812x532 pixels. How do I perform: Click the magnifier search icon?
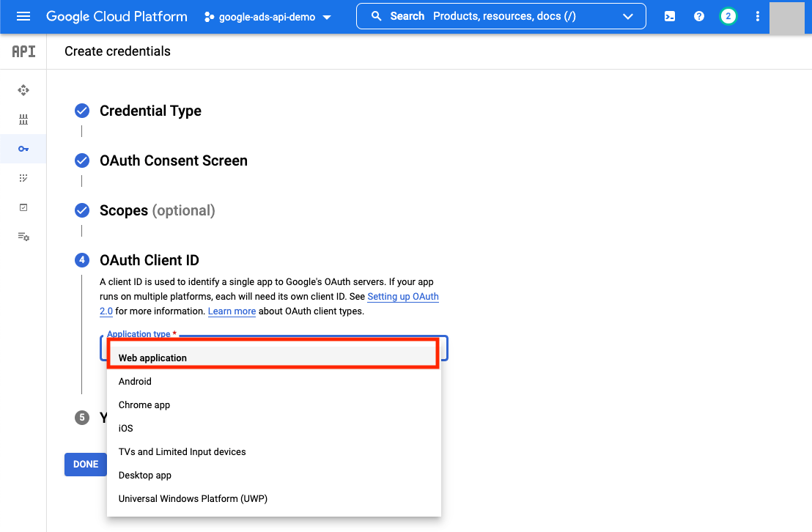377,17
